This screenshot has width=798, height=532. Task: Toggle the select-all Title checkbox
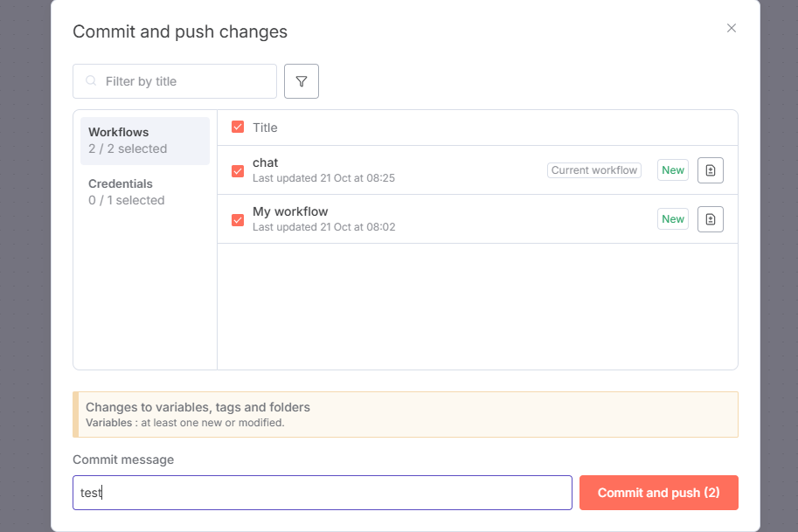click(238, 128)
